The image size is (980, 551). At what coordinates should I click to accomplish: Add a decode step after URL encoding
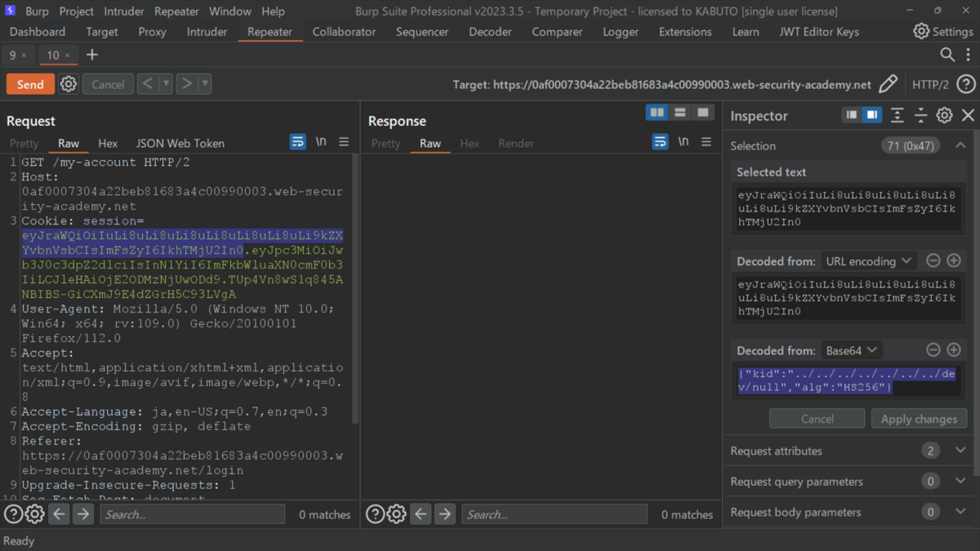tap(953, 261)
